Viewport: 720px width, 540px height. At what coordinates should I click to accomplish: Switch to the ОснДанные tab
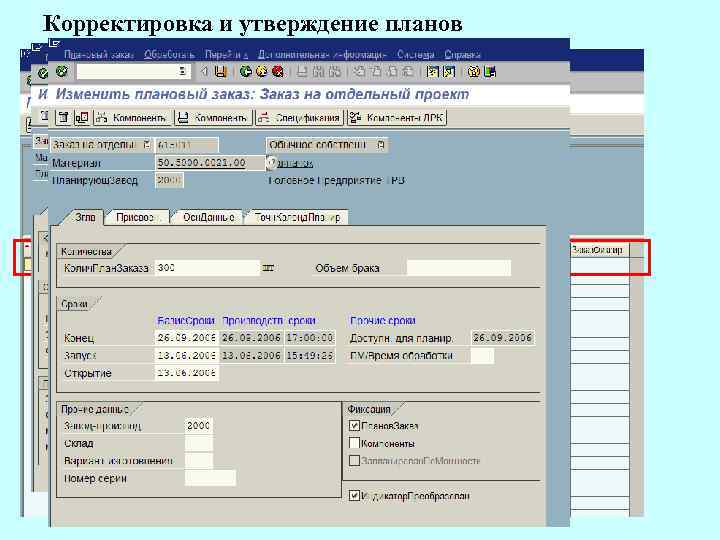coord(208,217)
